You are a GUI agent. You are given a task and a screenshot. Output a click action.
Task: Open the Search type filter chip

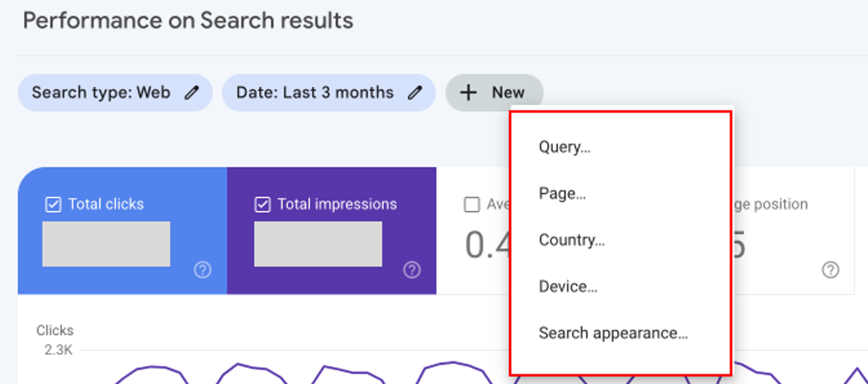(115, 92)
